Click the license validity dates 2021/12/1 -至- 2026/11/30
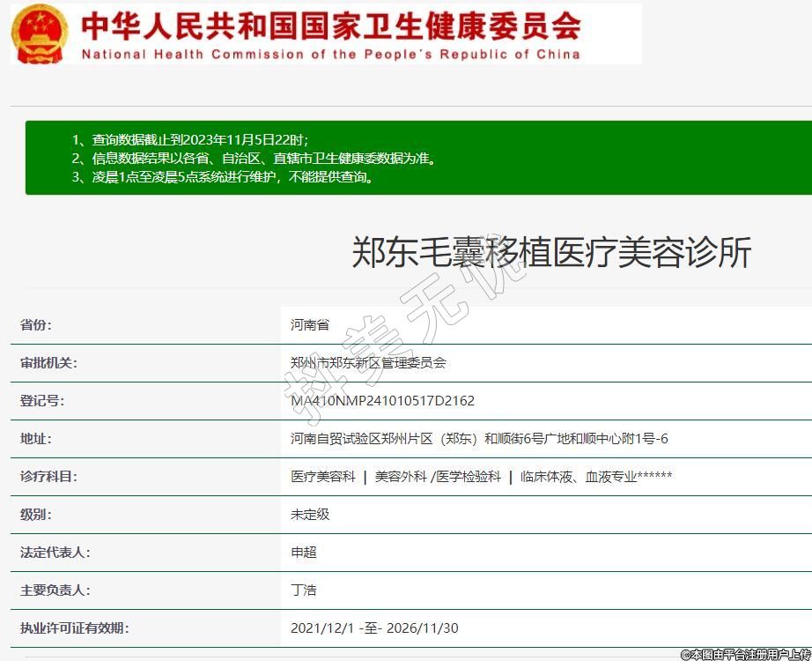Image resolution: width=812 pixels, height=661 pixels. coord(374,628)
